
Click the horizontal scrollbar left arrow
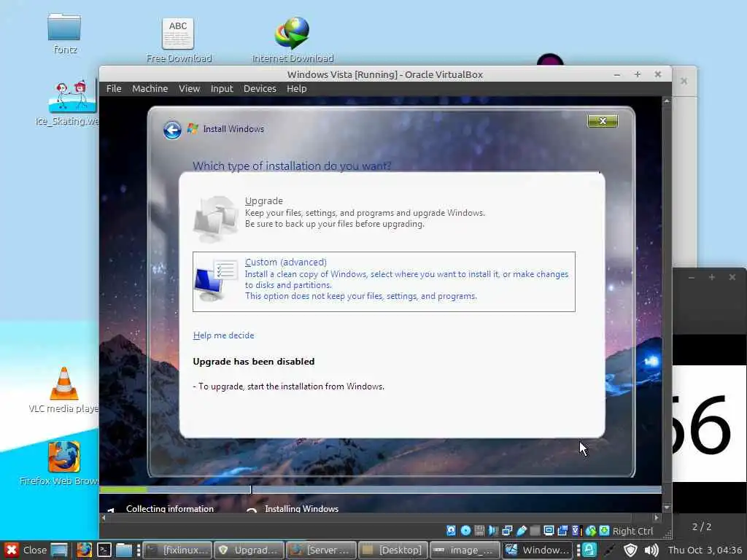[104, 517]
